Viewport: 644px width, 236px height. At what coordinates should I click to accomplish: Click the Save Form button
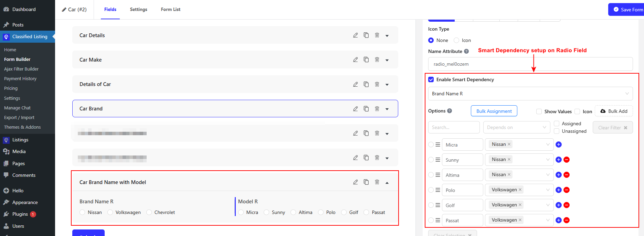click(626, 10)
